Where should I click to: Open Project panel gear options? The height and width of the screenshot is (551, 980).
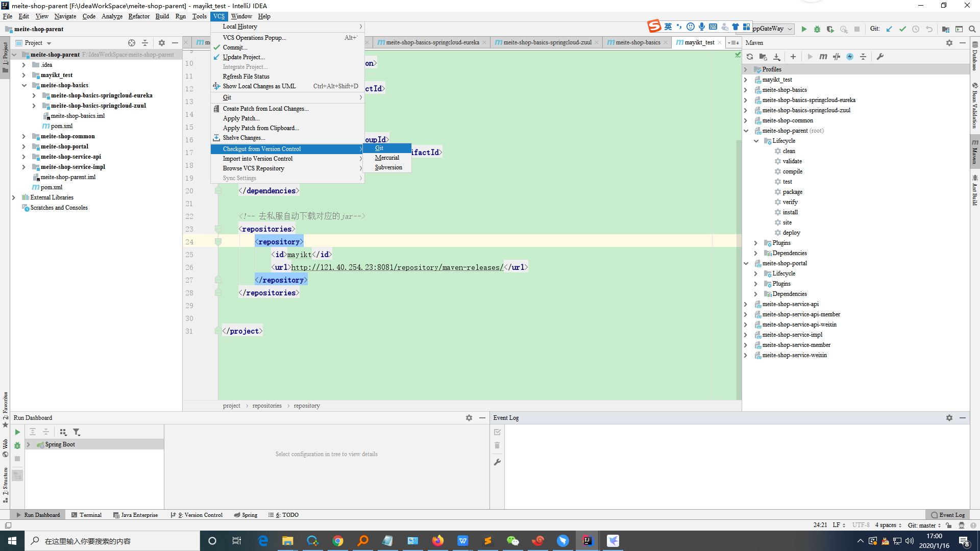tap(162, 43)
